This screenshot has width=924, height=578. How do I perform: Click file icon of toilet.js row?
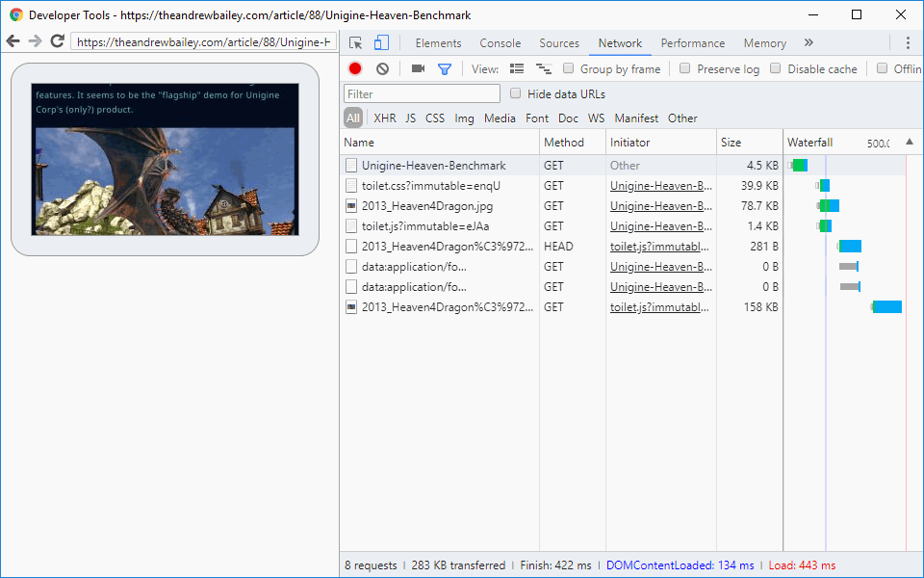[351, 226]
